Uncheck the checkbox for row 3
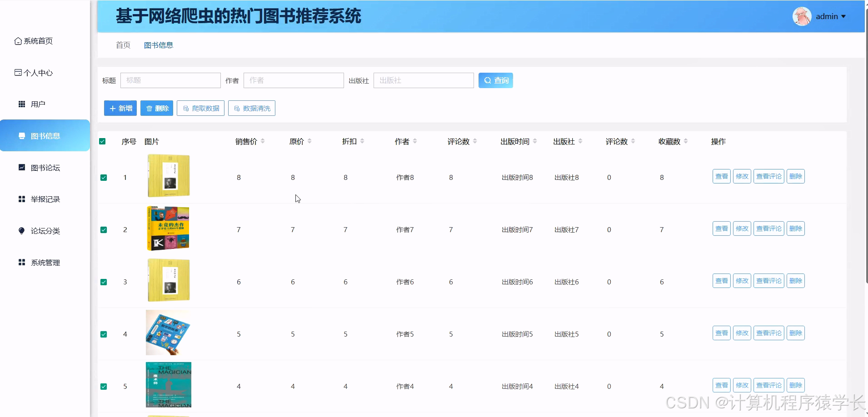 103,282
